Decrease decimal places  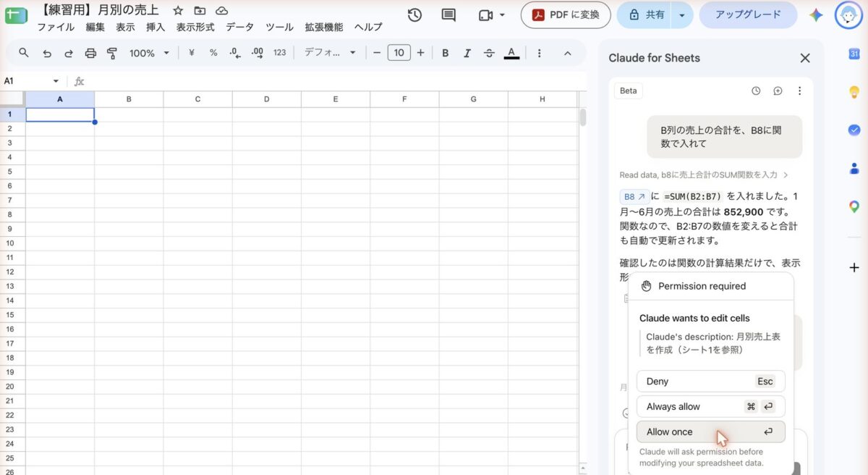pos(234,53)
